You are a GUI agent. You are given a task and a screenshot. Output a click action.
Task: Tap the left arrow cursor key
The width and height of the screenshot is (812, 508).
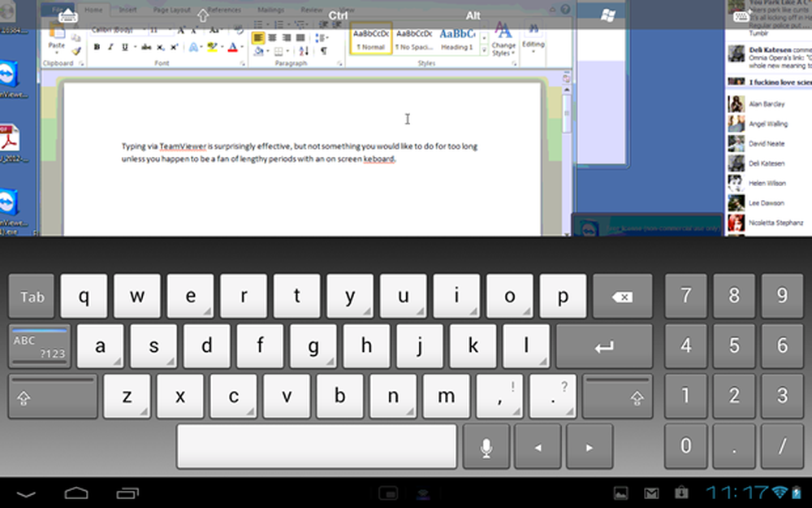[x=538, y=447]
